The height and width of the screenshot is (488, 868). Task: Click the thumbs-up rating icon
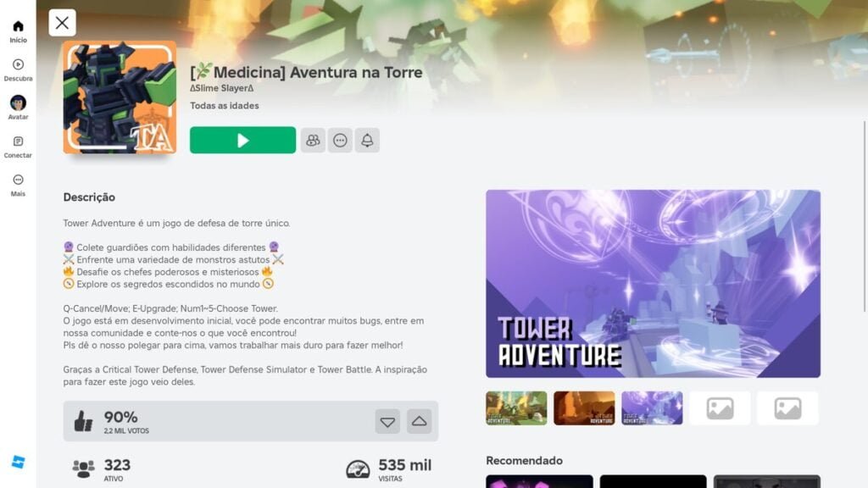[84, 422]
